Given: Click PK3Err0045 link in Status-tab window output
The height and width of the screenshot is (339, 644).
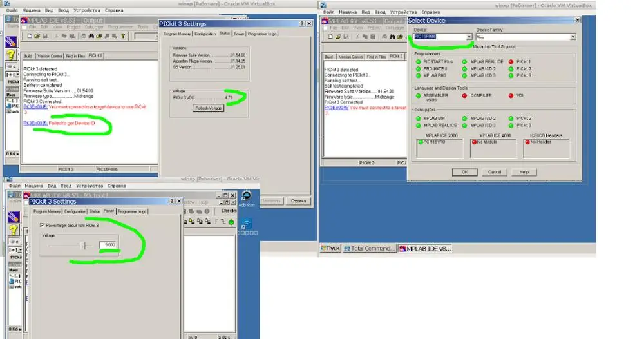Looking at the screenshot, I should (x=35, y=107).
